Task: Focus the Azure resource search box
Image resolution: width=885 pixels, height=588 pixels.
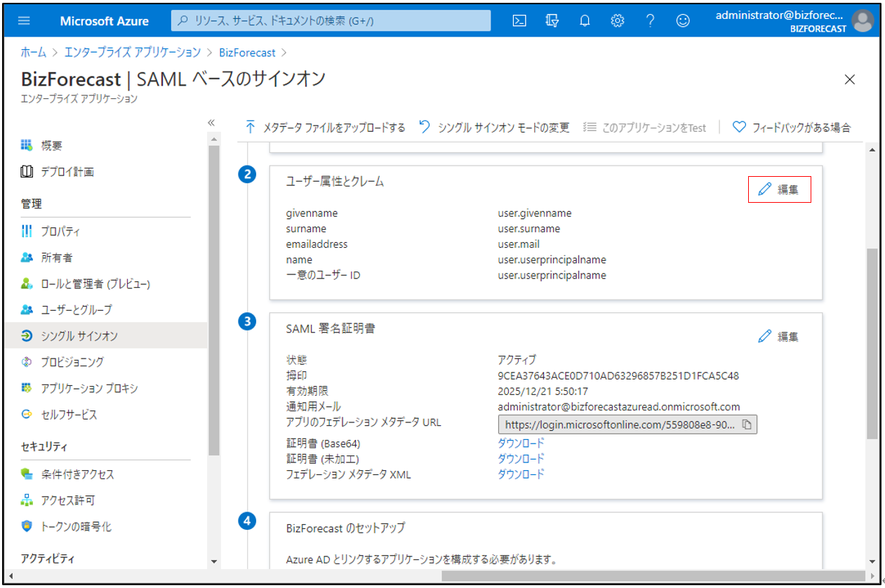Action: coord(331,20)
